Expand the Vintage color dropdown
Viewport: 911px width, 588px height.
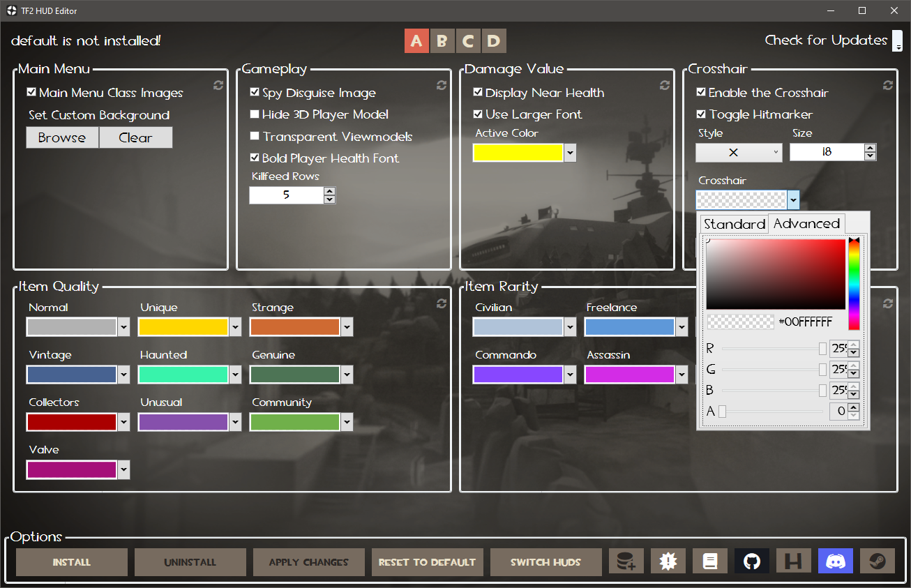pyautogui.click(x=123, y=375)
